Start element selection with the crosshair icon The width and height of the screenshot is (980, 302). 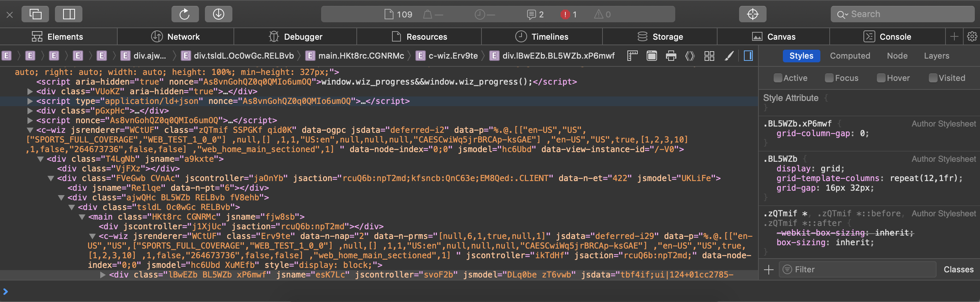pyautogui.click(x=752, y=14)
